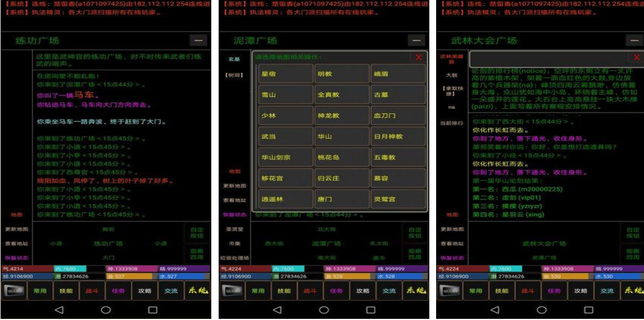Open 技能 tab on 泥潭广场 screen
The image size is (644, 320).
284,290
